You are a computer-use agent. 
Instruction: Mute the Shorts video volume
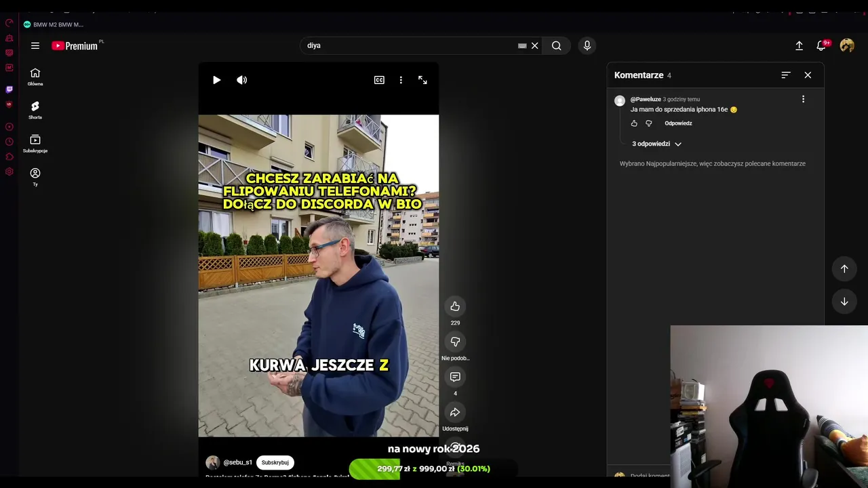tap(241, 80)
